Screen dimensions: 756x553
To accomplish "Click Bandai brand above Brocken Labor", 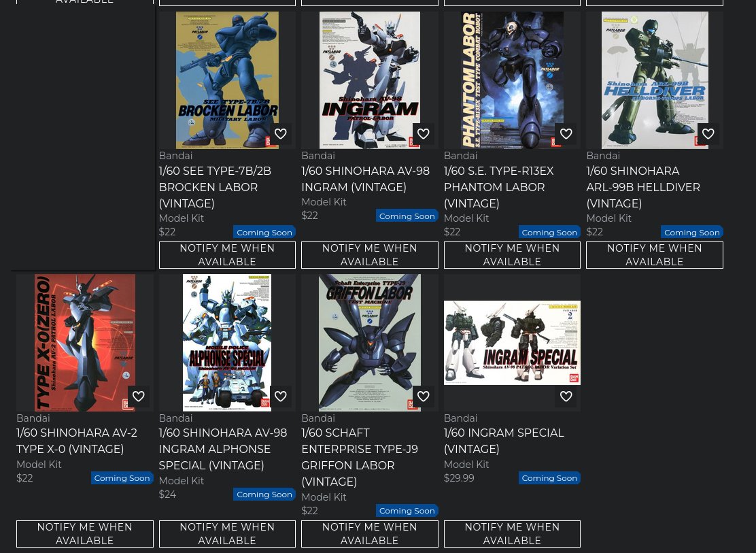I will point(175,155).
